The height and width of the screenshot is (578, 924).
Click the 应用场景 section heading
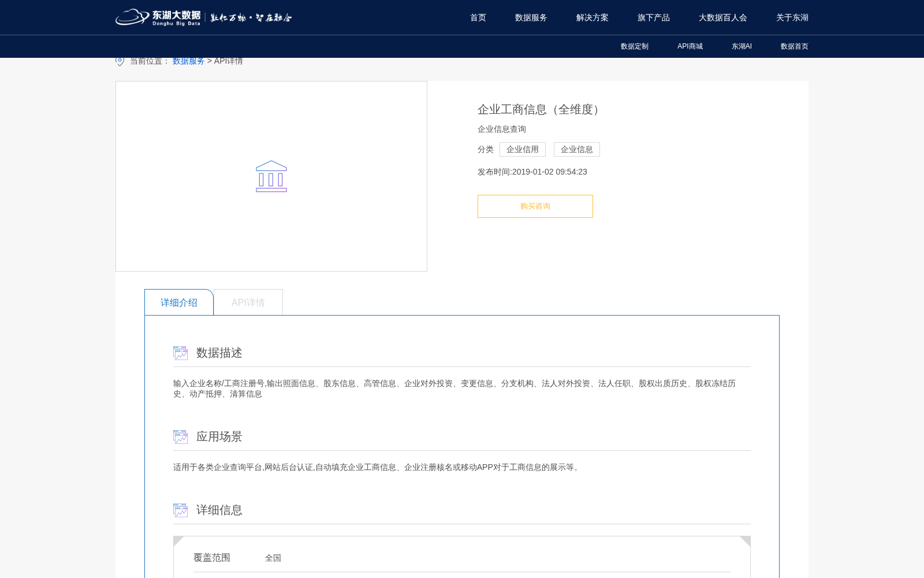219,437
